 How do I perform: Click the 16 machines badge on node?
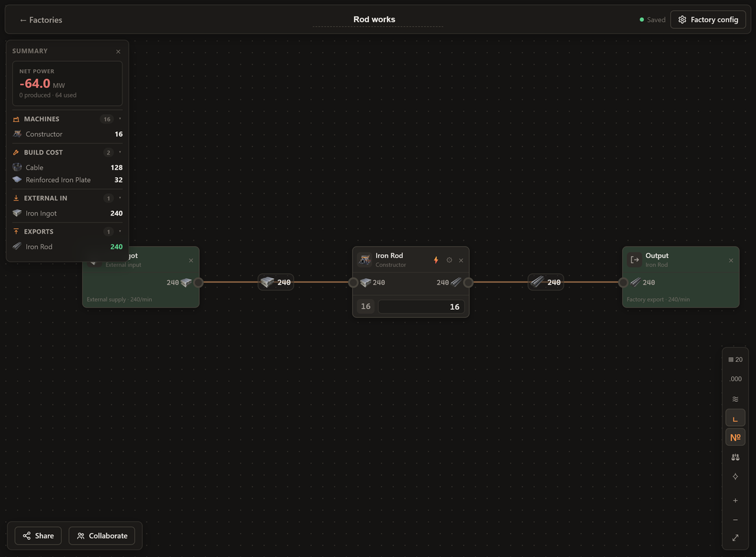[x=366, y=306]
